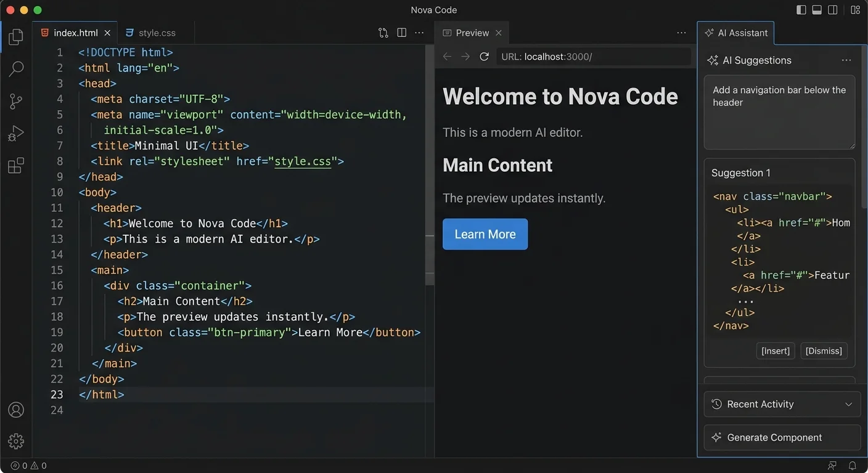868x473 pixels.
Task: Customize layout icon in title bar
Action: point(856,10)
